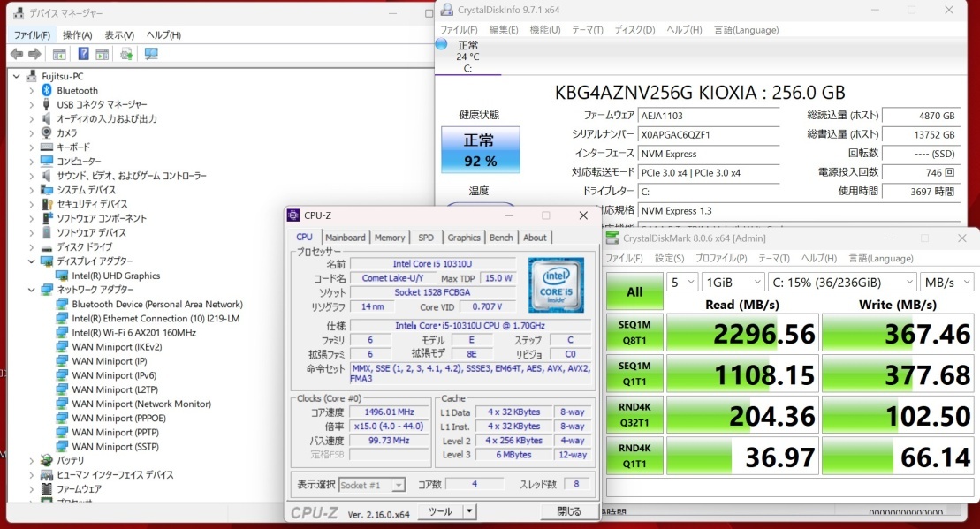Image resolution: width=980 pixels, height=529 pixels.
Task: Collapse the ネットワーク アダプター tree node
Action: click(x=31, y=290)
